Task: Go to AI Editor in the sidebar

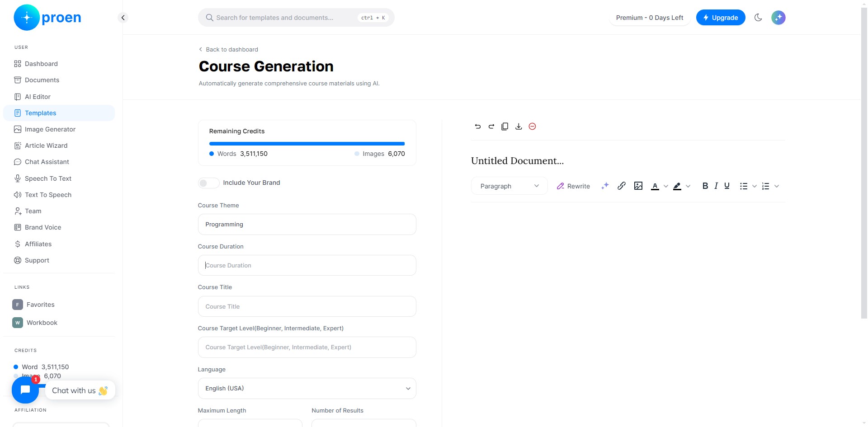Action: pos(59,97)
